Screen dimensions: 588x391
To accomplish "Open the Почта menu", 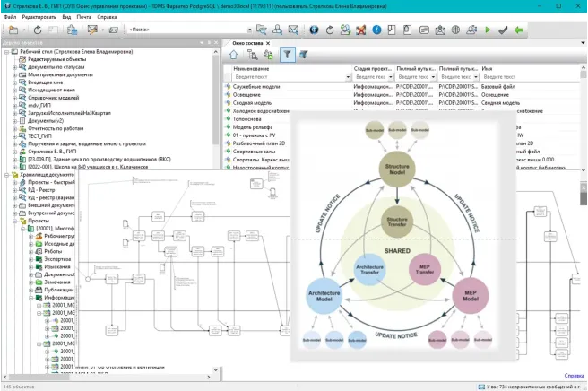I will [x=82, y=17].
